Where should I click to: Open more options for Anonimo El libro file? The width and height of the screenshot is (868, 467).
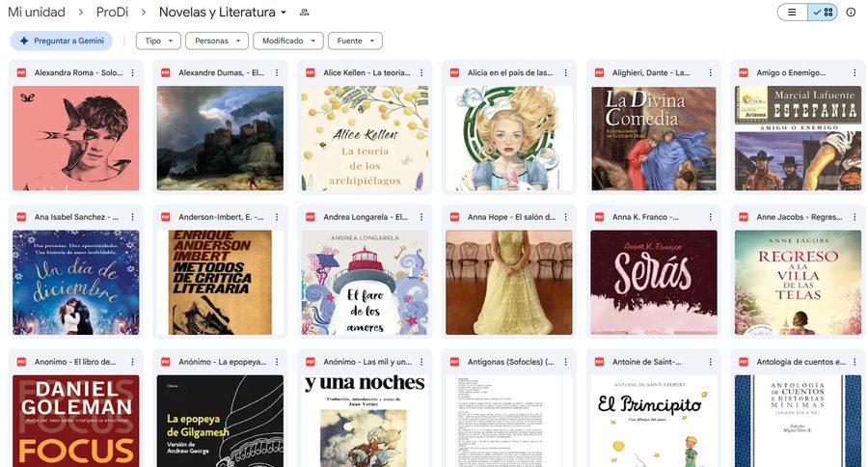(132, 362)
